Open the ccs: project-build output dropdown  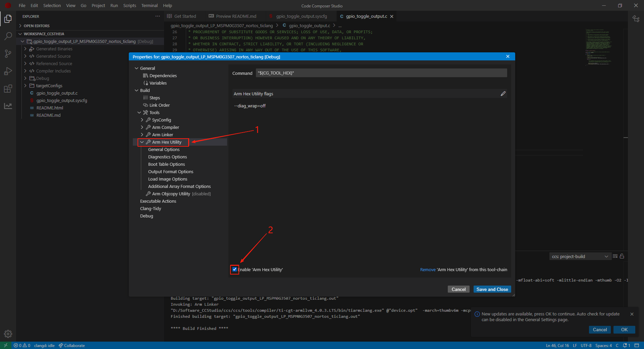pos(580,256)
